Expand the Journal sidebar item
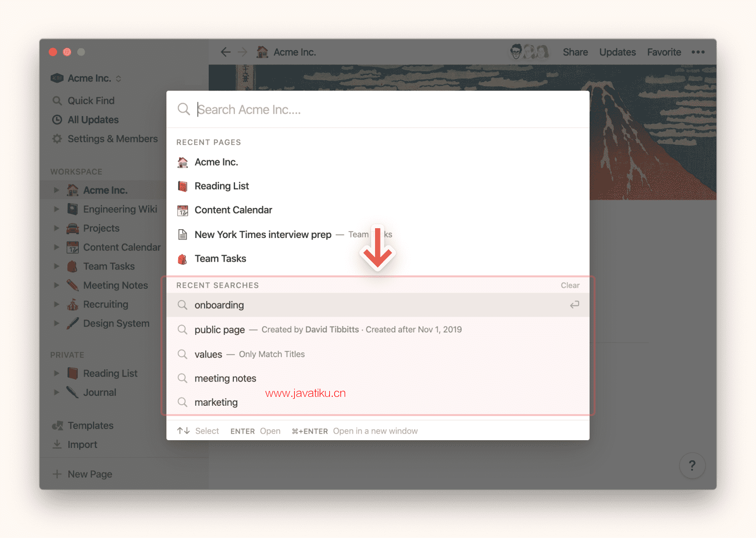This screenshot has height=538, width=756. 56,392
